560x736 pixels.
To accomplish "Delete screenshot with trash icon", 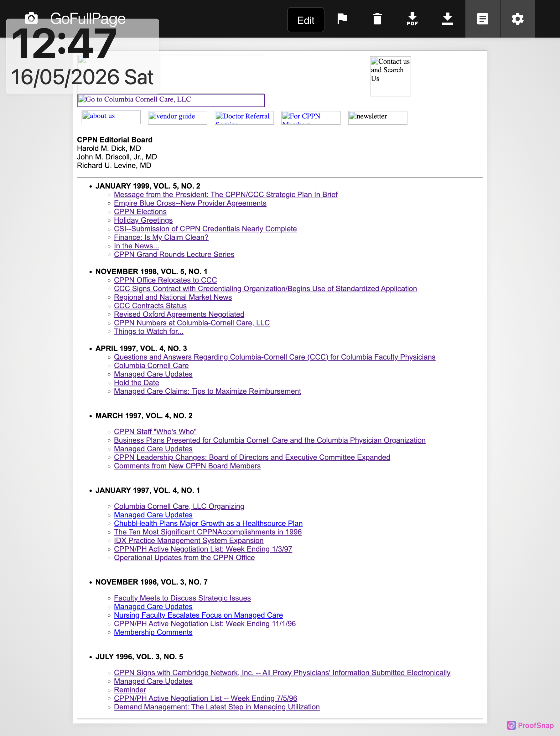I will pos(377,19).
